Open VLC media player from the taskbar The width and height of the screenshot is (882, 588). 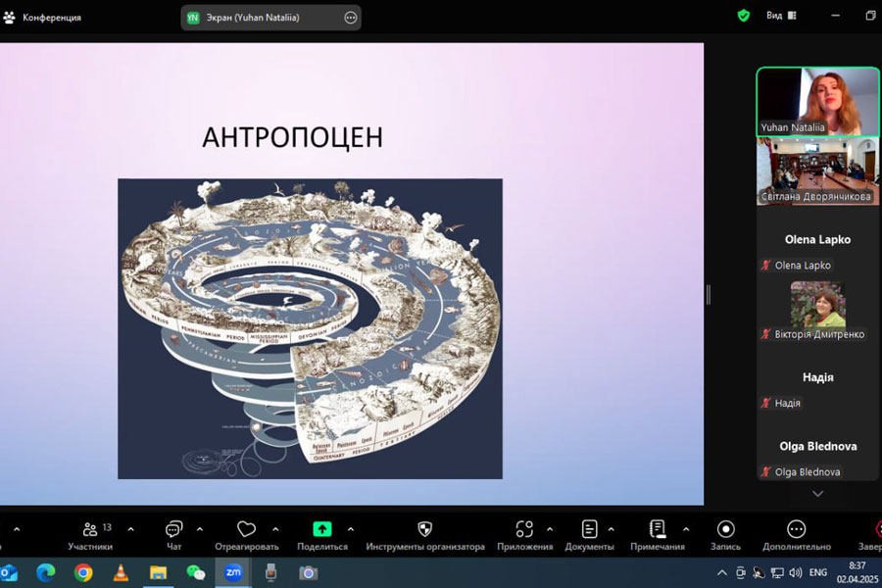121,572
